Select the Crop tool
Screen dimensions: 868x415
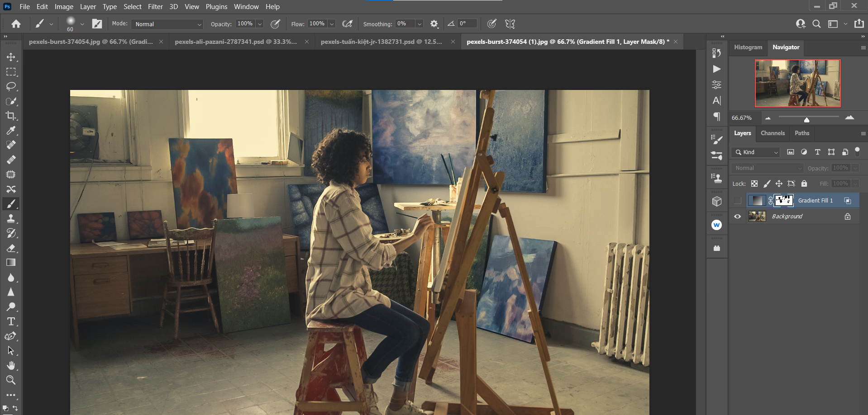[11, 116]
